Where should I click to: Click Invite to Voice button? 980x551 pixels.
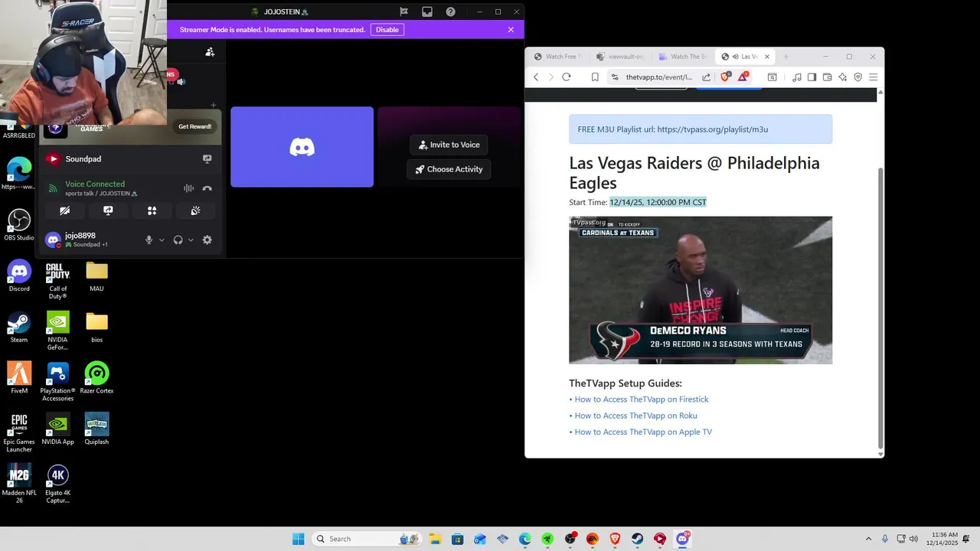pos(449,145)
